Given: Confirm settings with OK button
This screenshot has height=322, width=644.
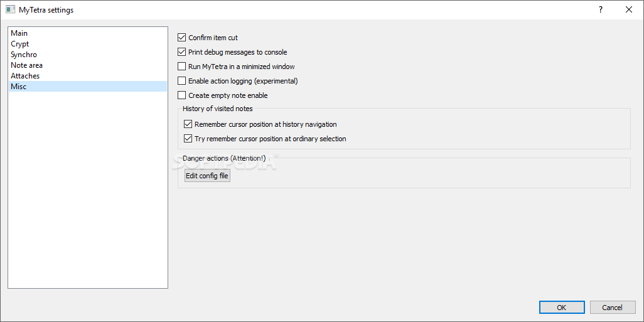Looking at the screenshot, I should coord(562,307).
